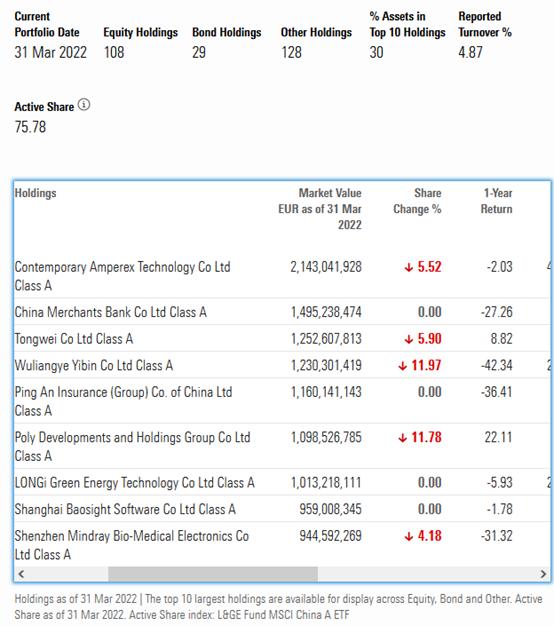Click the scrollbar right arrow
The image size is (554, 626).
543,574
